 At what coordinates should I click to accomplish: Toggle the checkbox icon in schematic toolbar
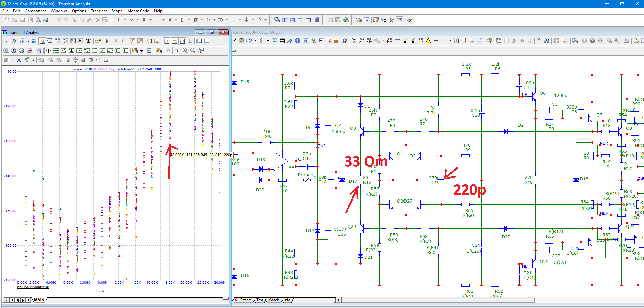coord(321,41)
